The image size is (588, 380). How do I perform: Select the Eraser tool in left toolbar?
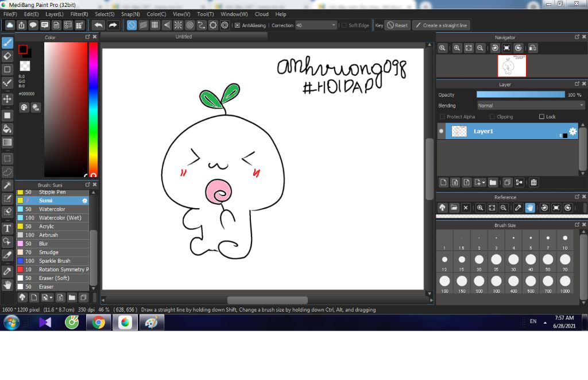click(7, 56)
